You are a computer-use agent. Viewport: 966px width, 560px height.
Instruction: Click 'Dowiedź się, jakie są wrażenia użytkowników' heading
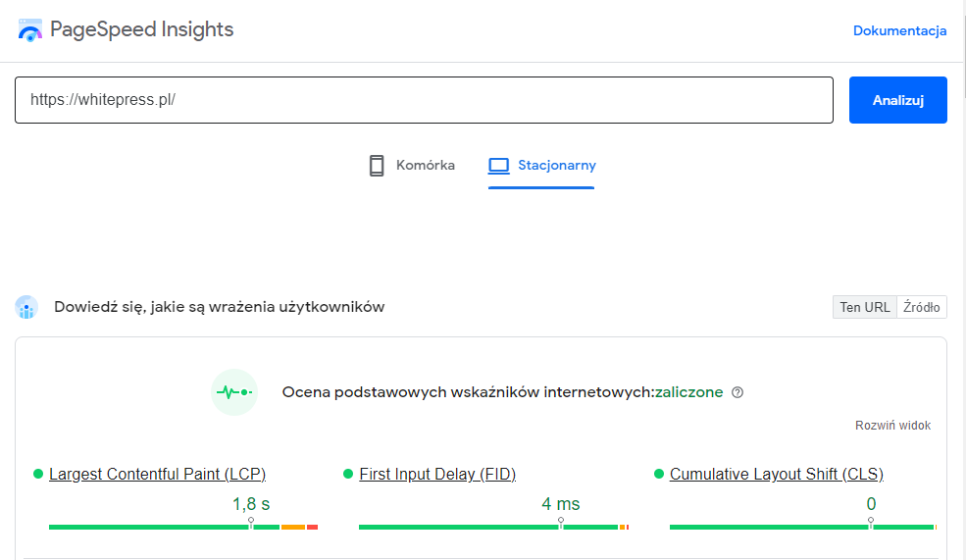coord(220,307)
